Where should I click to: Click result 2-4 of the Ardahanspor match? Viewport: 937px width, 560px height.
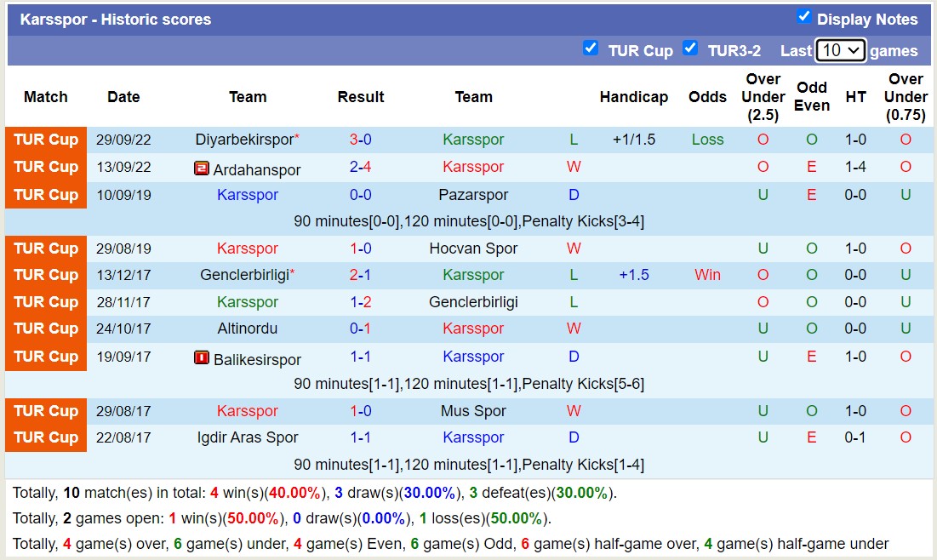[x=361, y=167]
